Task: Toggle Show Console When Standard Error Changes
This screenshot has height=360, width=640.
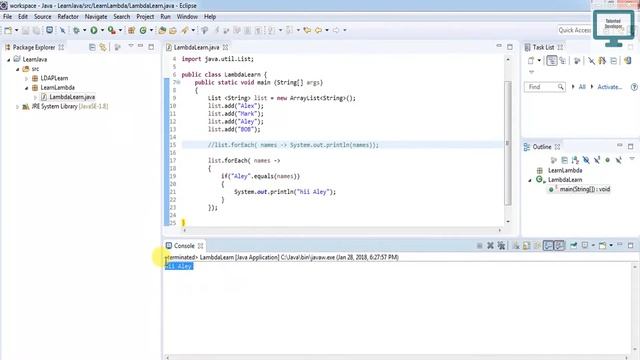Action: tap(559, 246)
